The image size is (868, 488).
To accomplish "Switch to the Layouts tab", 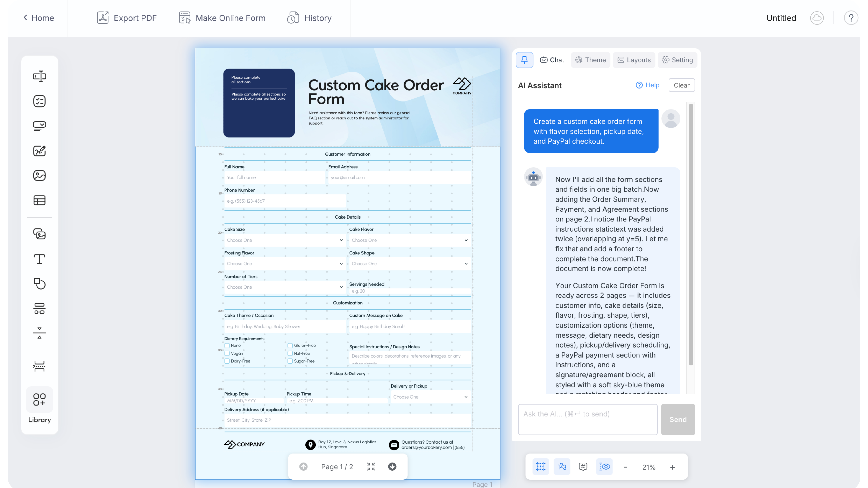I will 634,60.
